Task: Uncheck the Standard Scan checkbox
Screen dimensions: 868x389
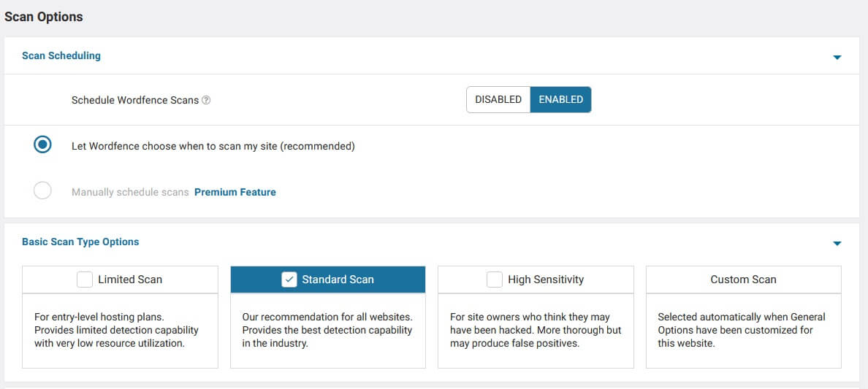Action: [289, 280]
